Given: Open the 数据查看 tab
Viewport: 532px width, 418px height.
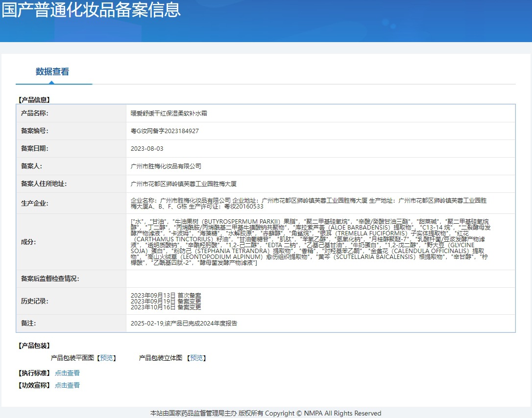Looking at the screenshot, I should (x=52, y=72).
